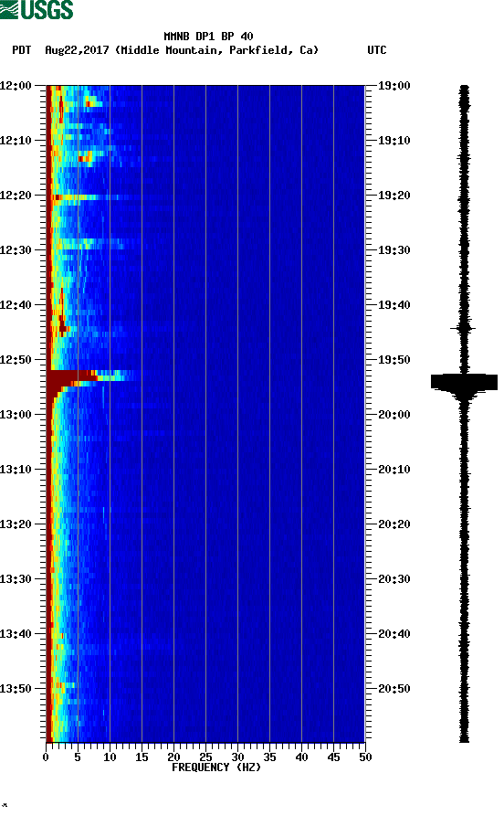Viewport: 504px width, 815px height.
Task: Click the 13:40 PDT time label
Action: pyautogui.click(x=16, y=633)
